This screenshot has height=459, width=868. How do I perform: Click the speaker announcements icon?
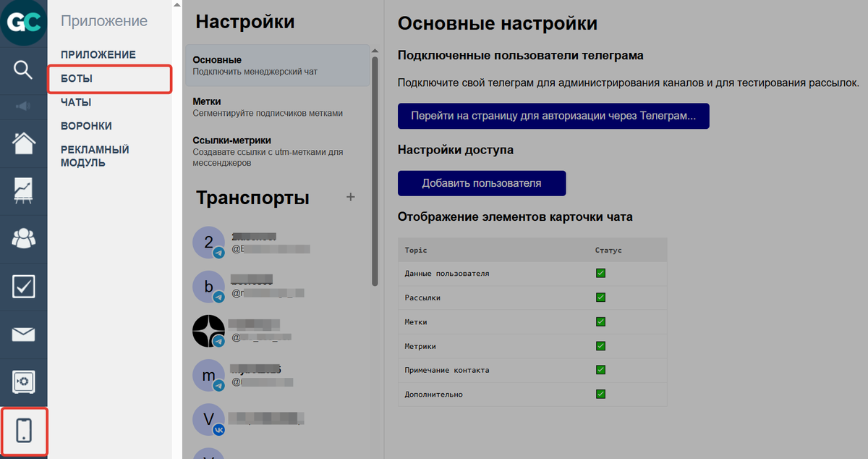point(22,106)
